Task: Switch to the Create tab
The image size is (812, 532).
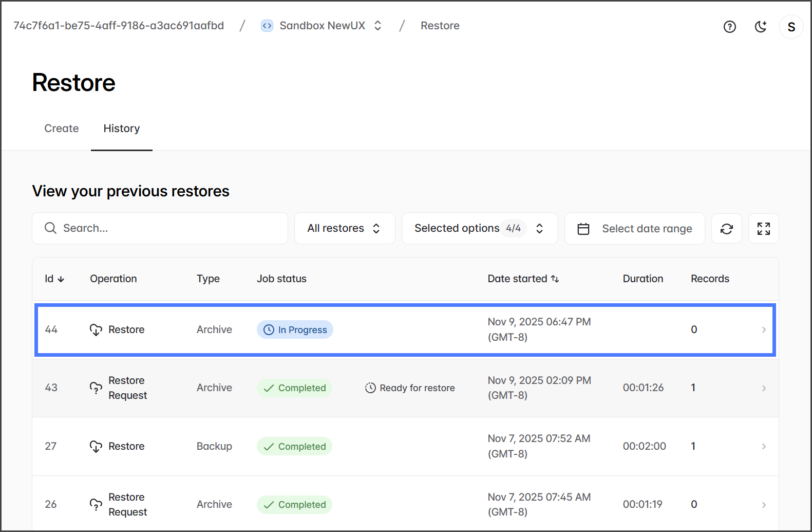Action: tap(62, 129)
